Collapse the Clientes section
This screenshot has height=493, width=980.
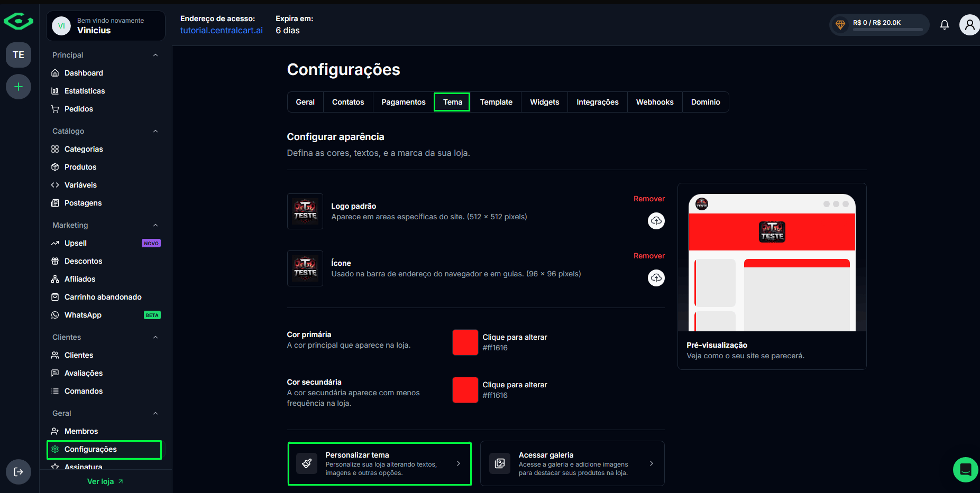(x=155, y=337)
